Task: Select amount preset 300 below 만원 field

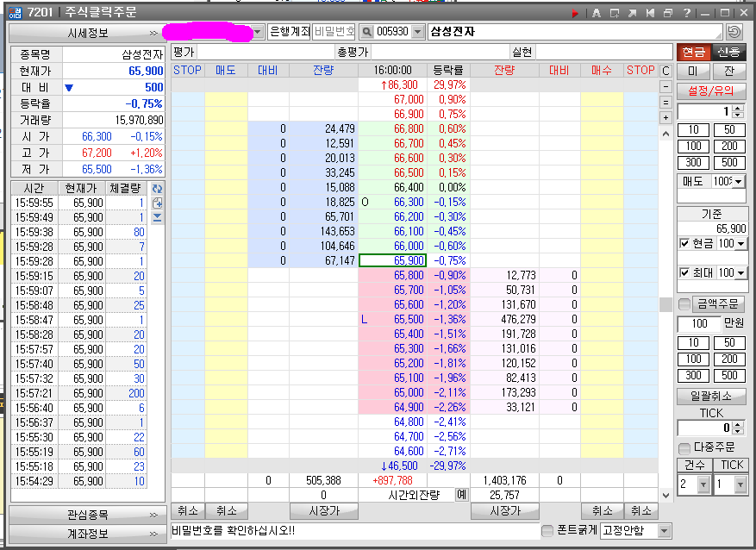Action: 693,376
